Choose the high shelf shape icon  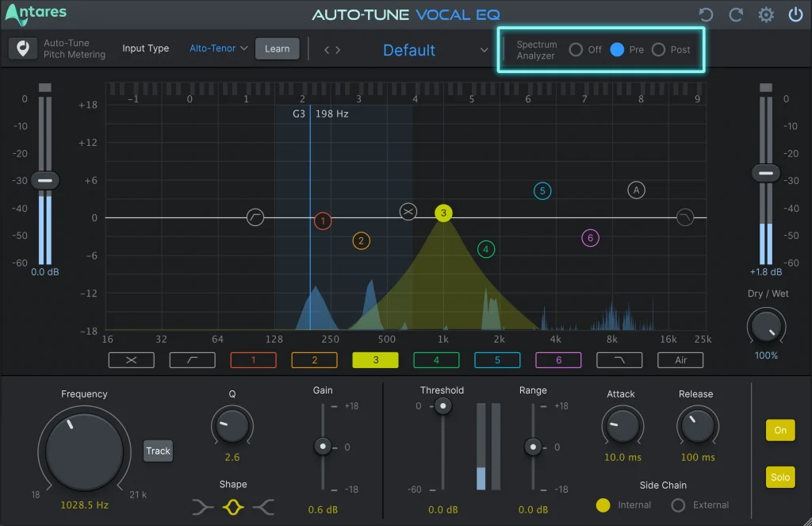tap(263, 507)
